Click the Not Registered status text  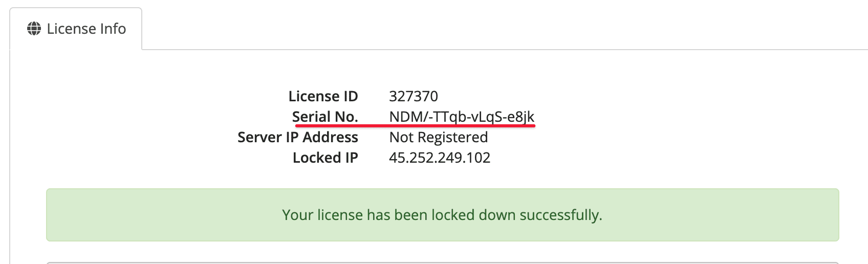coord(439,137)
